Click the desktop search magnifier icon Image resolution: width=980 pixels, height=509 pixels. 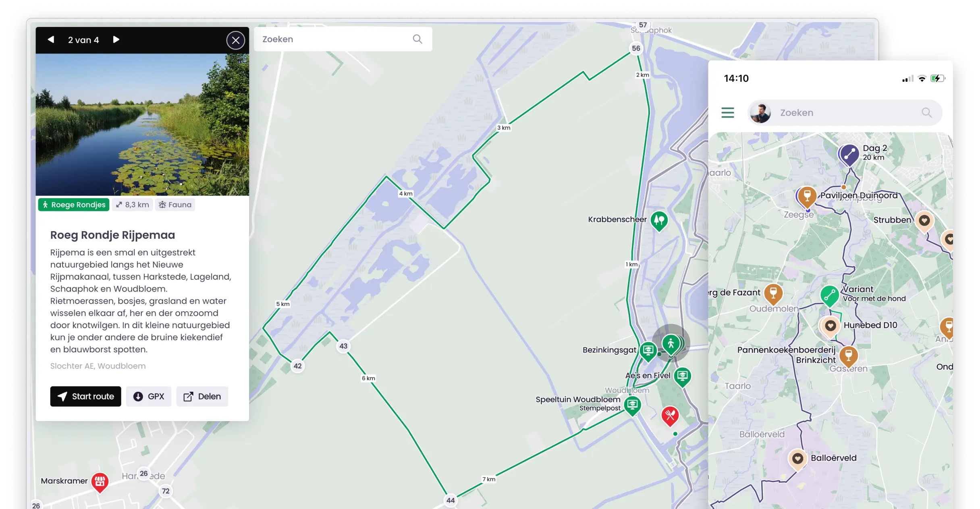pyautogui.click(x=417, y=39)
